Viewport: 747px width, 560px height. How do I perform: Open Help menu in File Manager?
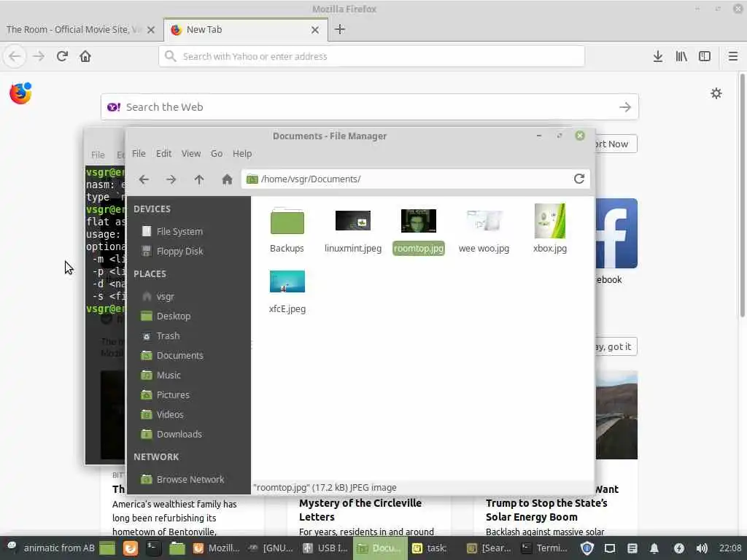(242, 154)
